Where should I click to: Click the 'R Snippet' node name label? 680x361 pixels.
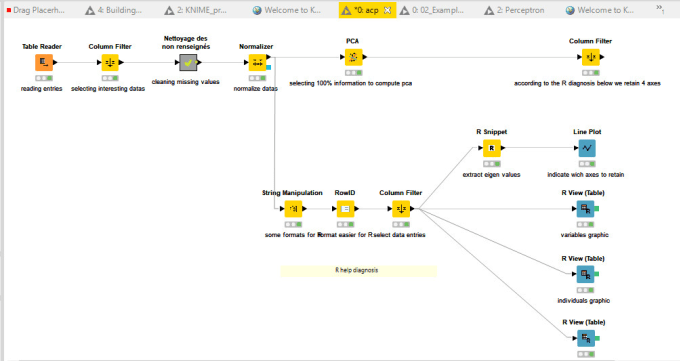tap(491, 132)
